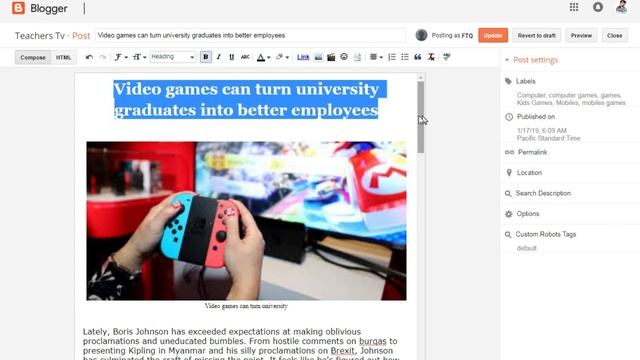
Task: Click the Location pin icon
Action: pyautogui.click(x=509, y=173)
